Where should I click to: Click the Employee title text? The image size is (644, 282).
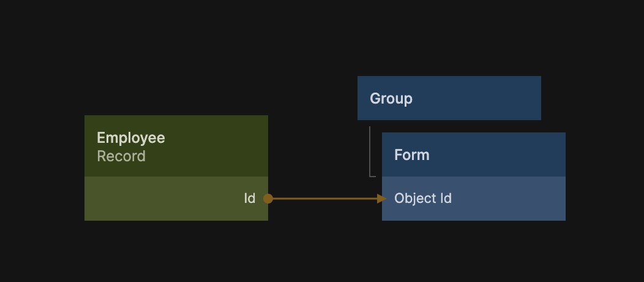tap(131, 138)
